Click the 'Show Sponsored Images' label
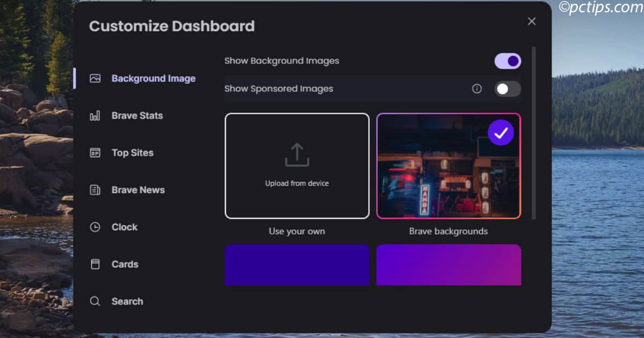644x338 pixels. (279, 89)
